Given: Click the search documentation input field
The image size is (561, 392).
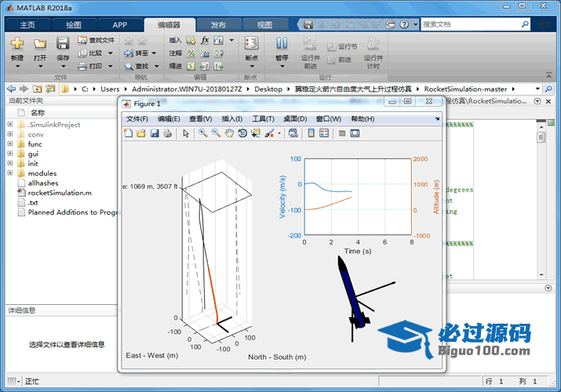Looking at the screenshot, I should coord(471,24).
